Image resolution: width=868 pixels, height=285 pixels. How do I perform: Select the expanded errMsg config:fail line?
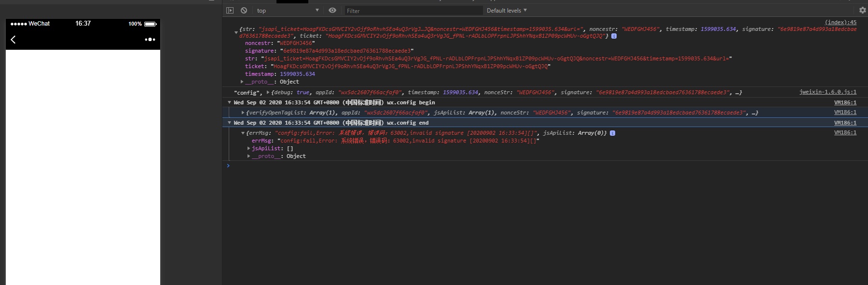pyautogui.click(x=395, y=141)
